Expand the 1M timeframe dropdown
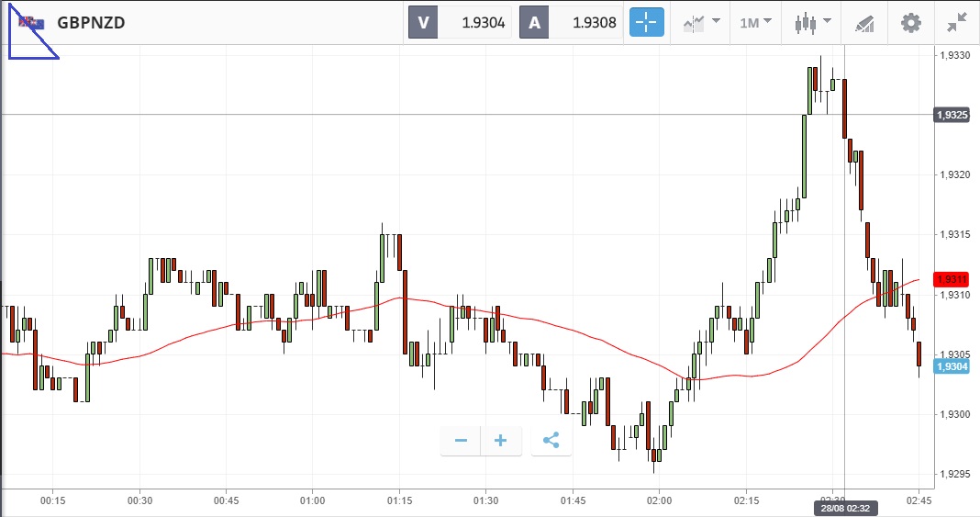Viewport: 980px width, 517px height. point(756,23)
